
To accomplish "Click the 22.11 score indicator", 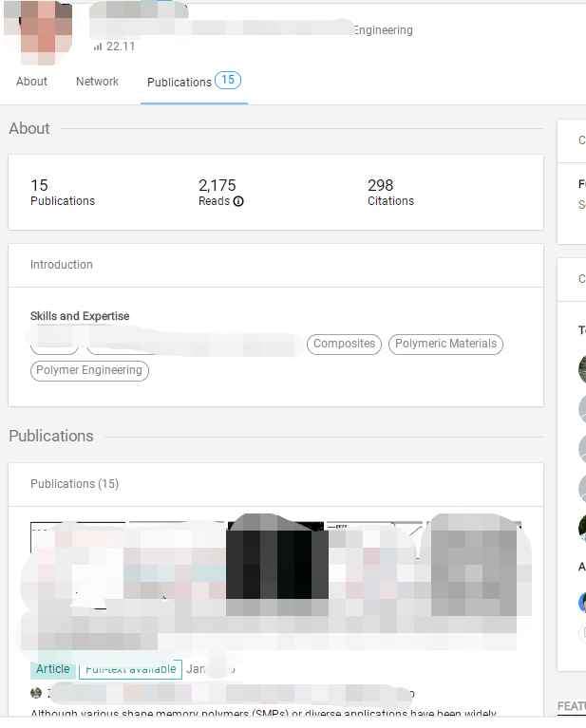I will [114, 47].
